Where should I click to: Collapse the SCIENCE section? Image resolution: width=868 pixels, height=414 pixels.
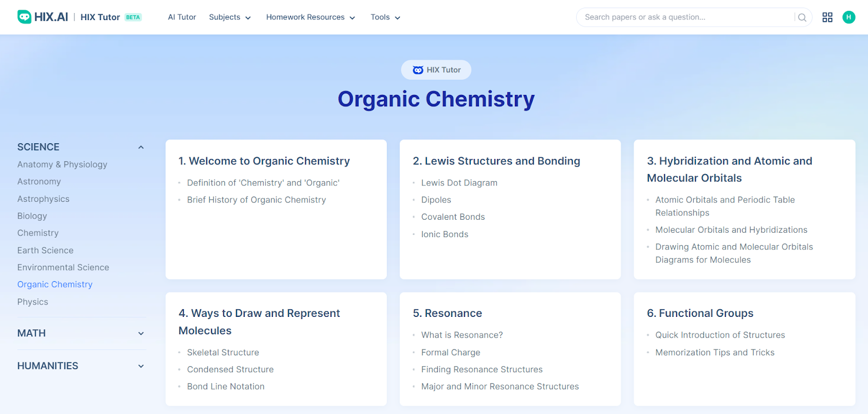click(141, 147)
